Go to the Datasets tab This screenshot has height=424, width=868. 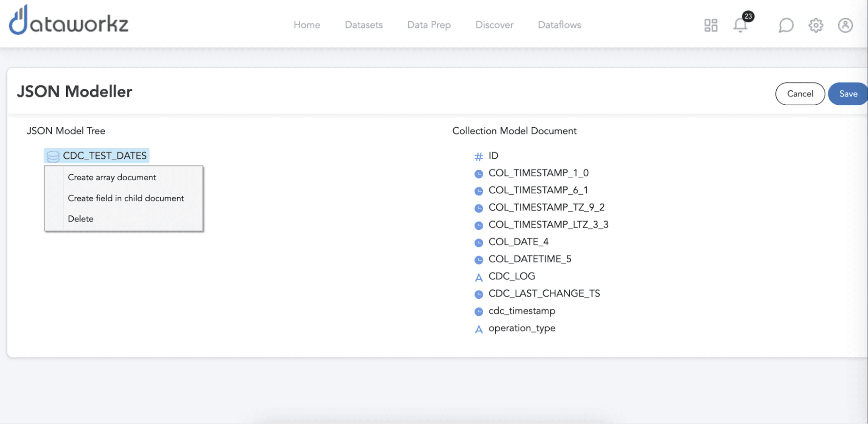pyautogui.click(x=363, y=25)
